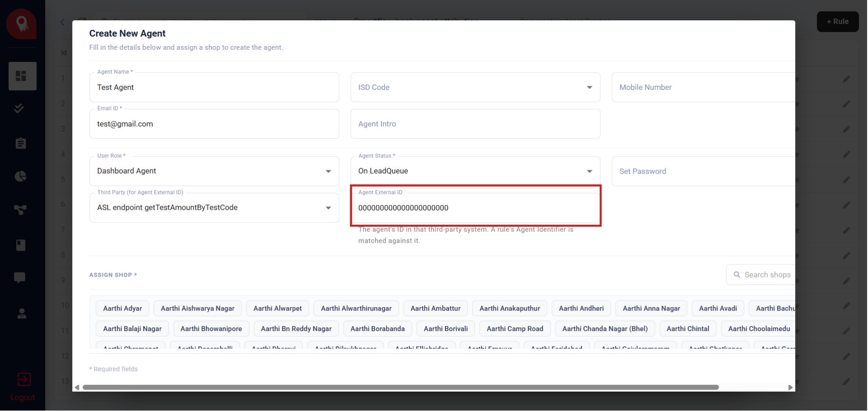The width and height of the screenshot is (868, 411).
Task: Open the user profile icon in sidebar
Action: (x=21, y=313)
